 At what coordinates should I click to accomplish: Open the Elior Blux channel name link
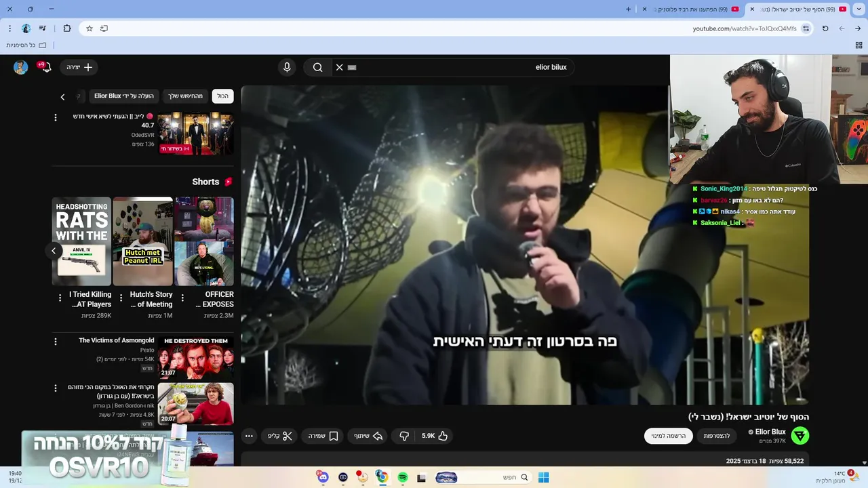coord(770,432)
